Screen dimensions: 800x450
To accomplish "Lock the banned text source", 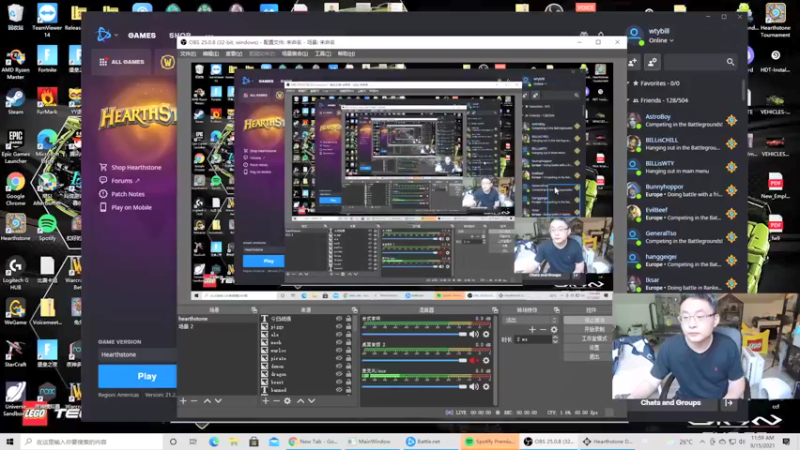I will (348, 390).
